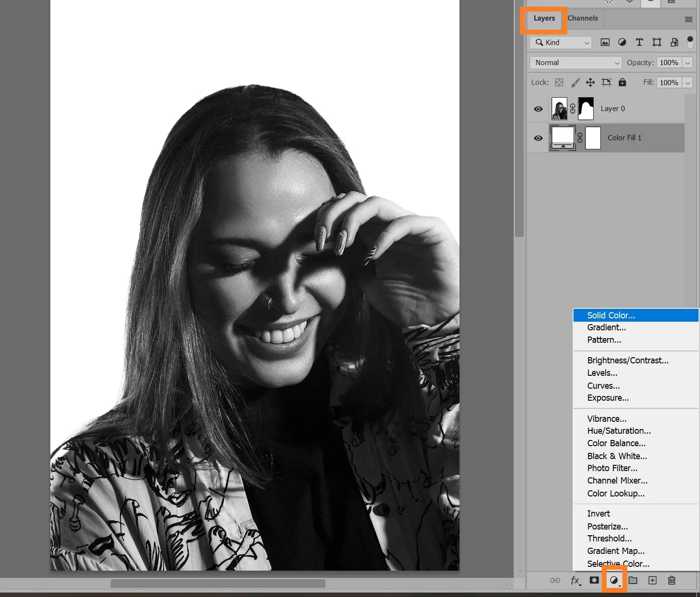Select the Layer 0 mask thumbnail
Screen dimensions: 700x597
pyautogui.click(x=586, y=109)
